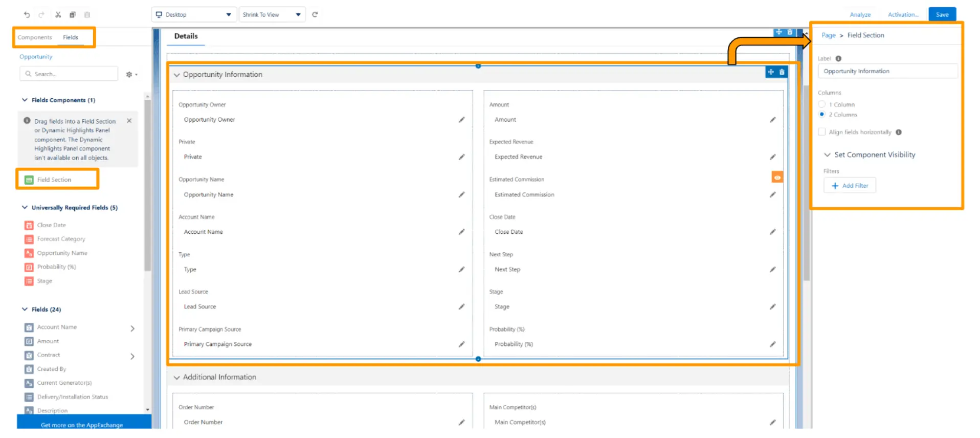Click the pencil for Amount field
This screenshot has height=438, width=980.
pos(772,120)
